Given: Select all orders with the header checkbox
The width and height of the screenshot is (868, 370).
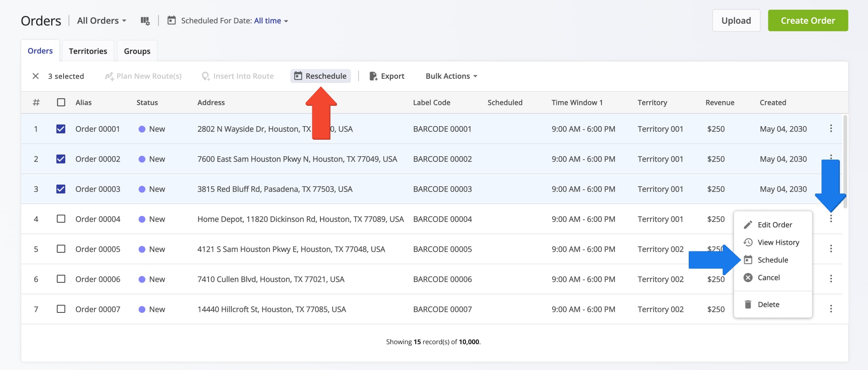Looking at the screenshot, I should tap(61, 102).
